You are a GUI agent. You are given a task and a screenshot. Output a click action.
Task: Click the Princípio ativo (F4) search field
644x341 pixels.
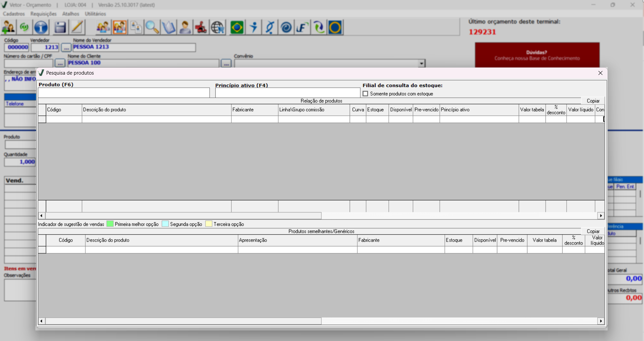click(287, 93)
